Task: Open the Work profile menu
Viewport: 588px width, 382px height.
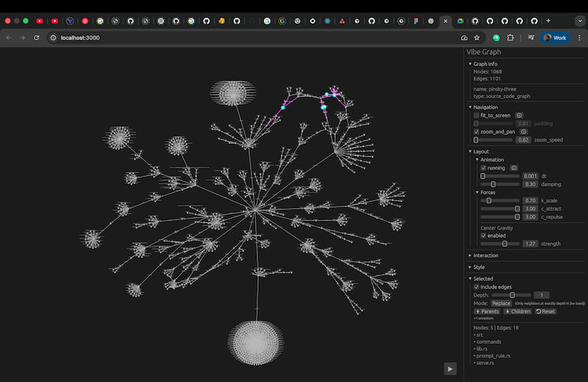Action: 555,37
